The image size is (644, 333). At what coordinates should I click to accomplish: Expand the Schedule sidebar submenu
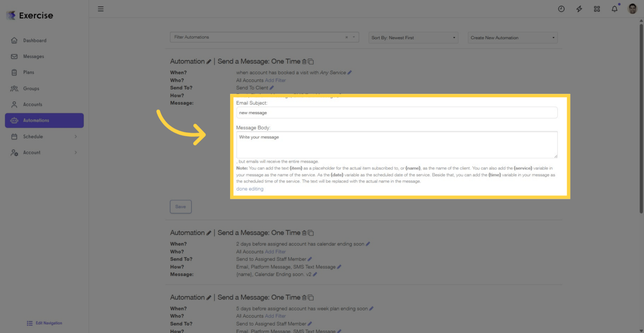pyautogui.click(x=75, y=137)
